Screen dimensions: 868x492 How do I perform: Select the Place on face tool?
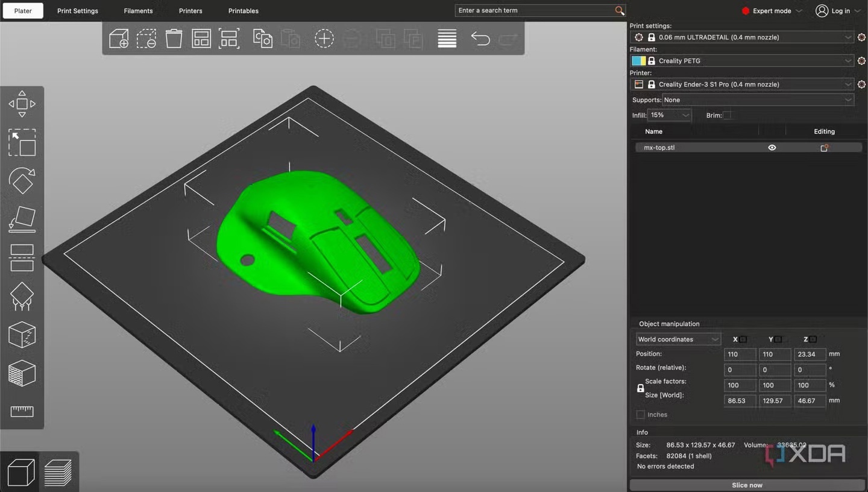pos(22,219)
